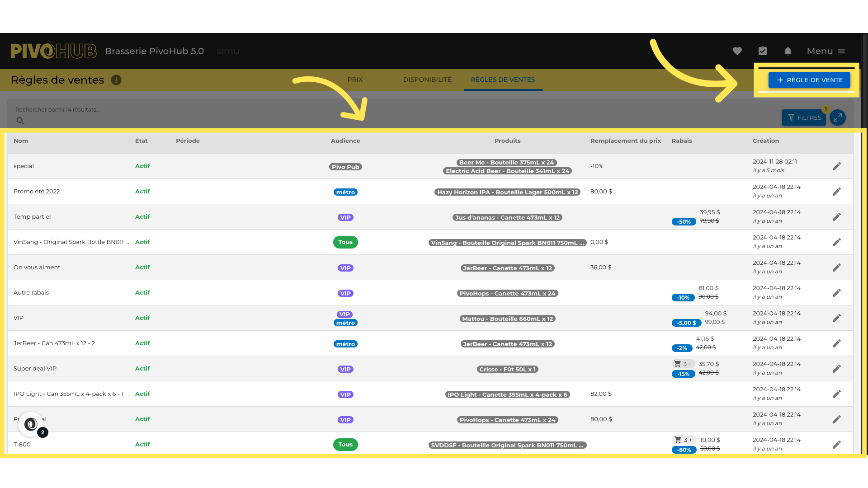Open the floating chat widget bubble
This screenshot has width=868, height=488.
[31, 424]
